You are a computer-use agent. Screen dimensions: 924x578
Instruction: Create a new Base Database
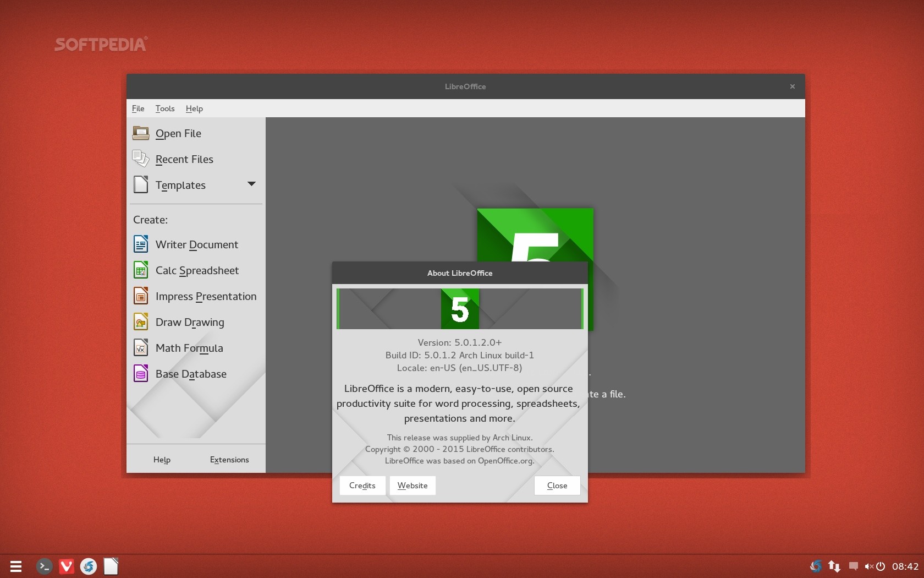coord(190,374)
